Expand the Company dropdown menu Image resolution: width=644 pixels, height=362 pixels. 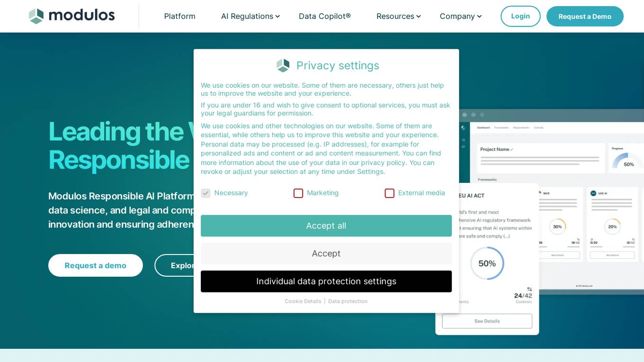(460, 17)
